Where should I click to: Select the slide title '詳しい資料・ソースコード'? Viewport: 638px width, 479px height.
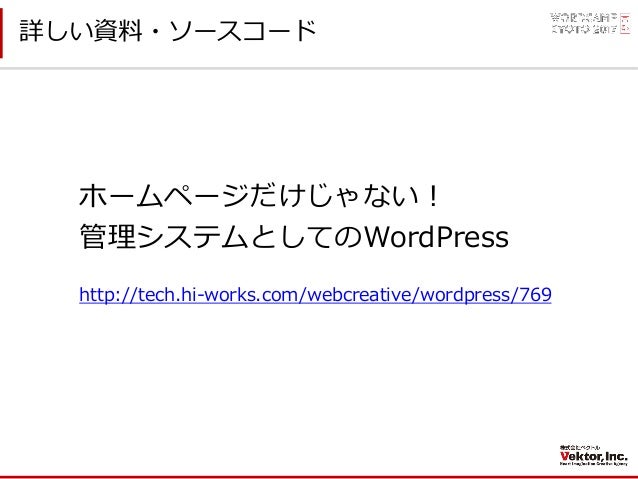[x=168, y=31]
